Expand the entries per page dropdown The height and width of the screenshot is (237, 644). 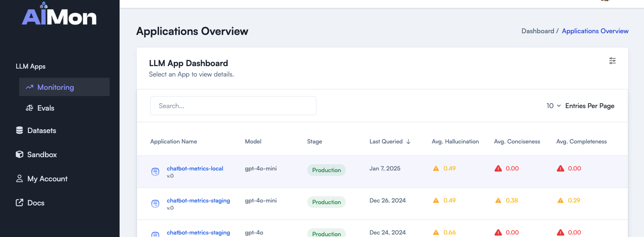pos(554,106)
